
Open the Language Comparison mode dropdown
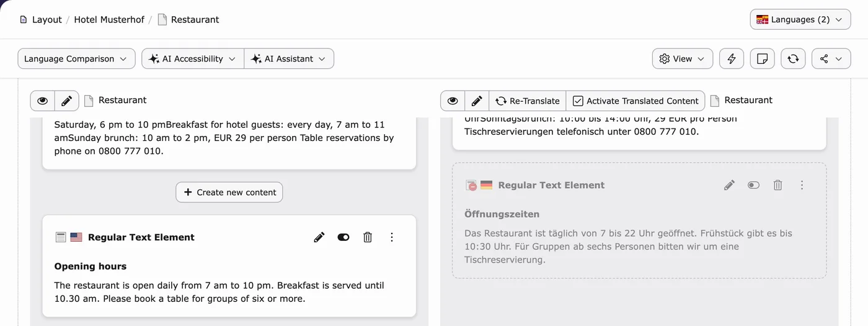point(76,58)
